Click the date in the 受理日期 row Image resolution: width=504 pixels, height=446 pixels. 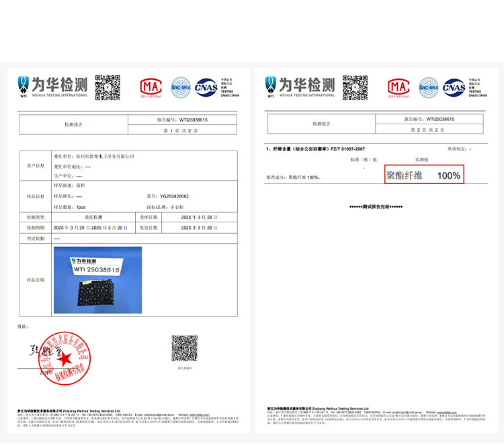(x=199, y=217)
